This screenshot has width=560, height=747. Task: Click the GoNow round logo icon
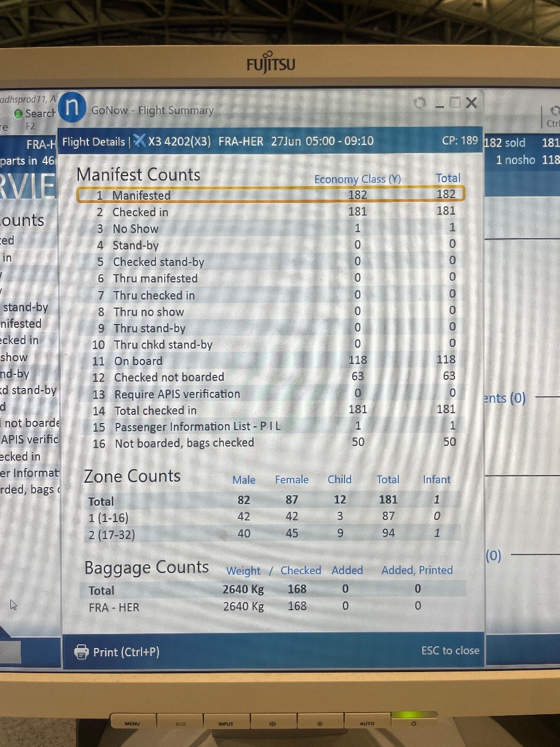pos(72,107)
